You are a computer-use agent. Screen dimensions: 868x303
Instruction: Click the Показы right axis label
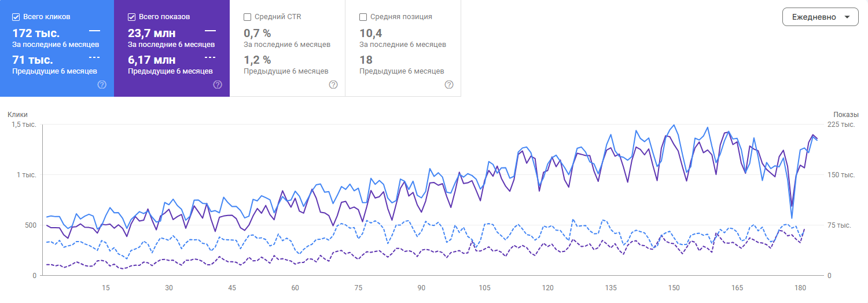coord(845,115)
